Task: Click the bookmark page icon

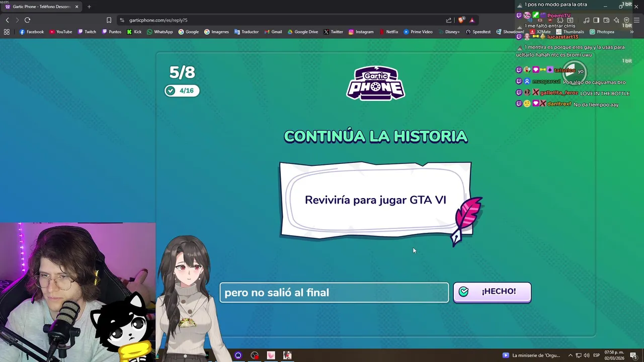Action: (109, 20)
